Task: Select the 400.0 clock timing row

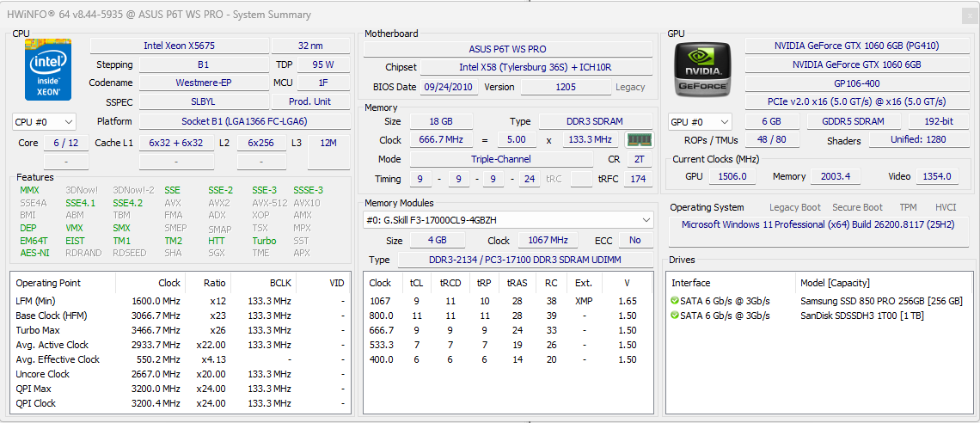Action: (508, 359)
